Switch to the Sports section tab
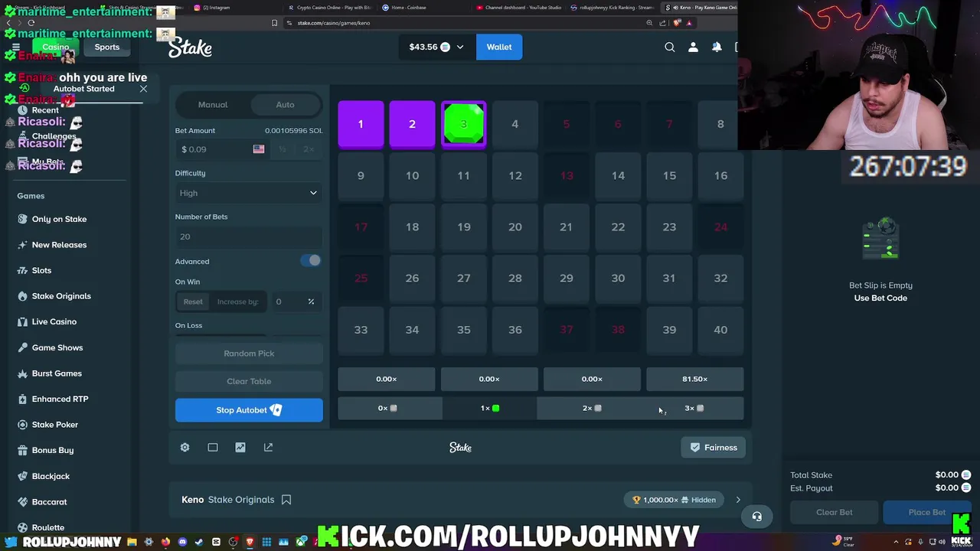The height and width of the screenshot is (551, 980). tap(107, 47)
